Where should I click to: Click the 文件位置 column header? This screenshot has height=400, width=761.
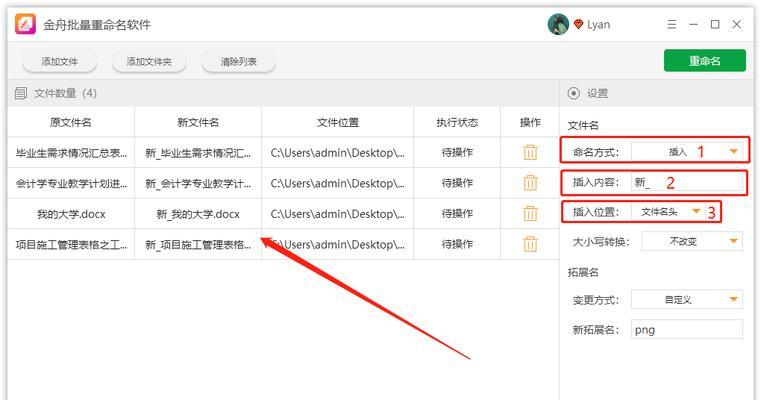337,122
